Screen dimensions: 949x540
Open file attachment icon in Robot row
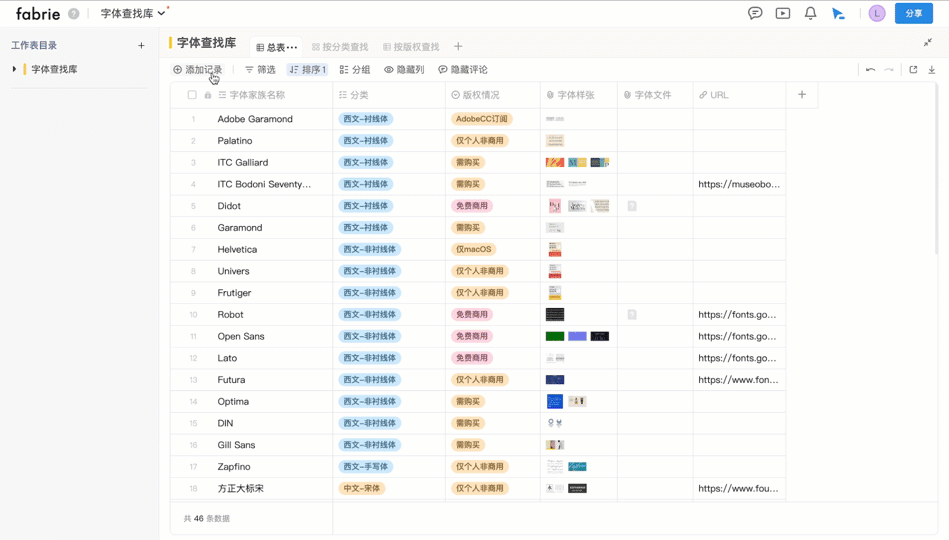pos(632,315)
